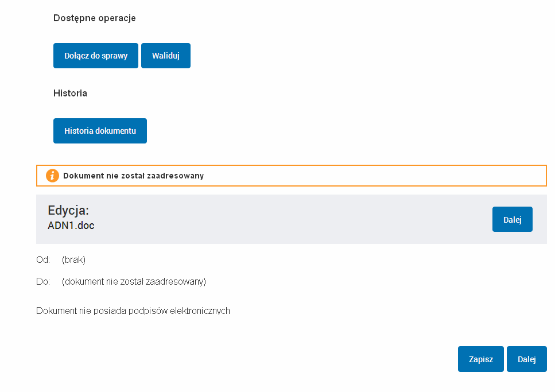Viewport: 555px width, 392px height.
Task: Click the Od: field label
Action: (43, 259)
